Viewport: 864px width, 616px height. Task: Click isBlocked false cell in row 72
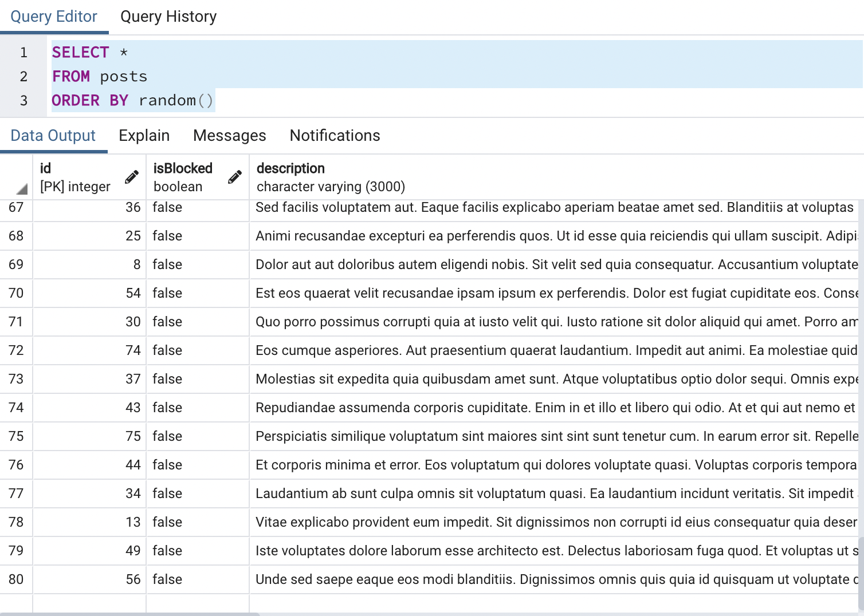coord(198,350)
